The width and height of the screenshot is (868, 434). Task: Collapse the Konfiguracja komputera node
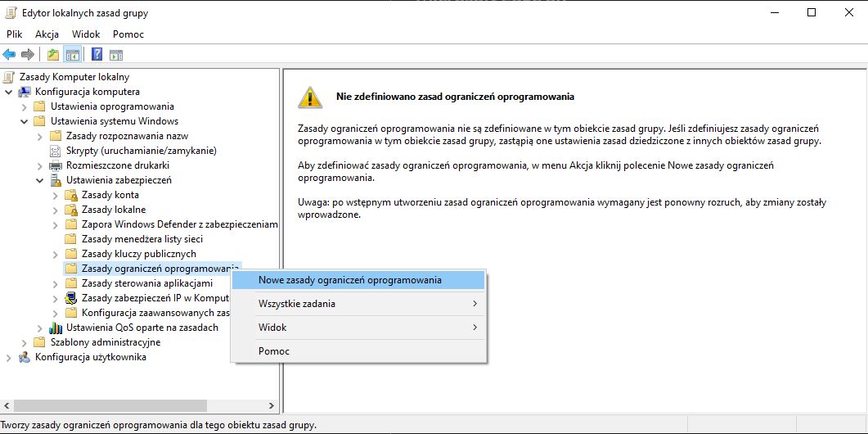coord(9,92)
